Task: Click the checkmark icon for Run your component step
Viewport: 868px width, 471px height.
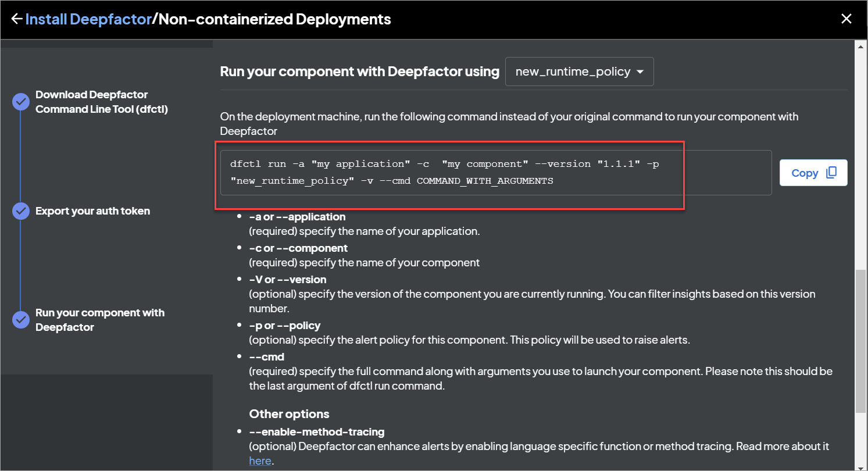Action: [x=21, y=320]
